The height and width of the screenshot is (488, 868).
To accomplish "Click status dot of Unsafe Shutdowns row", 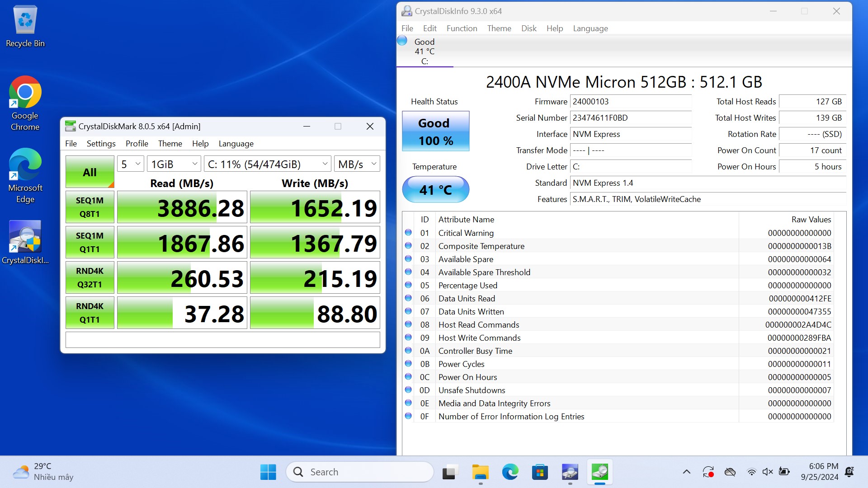I will (408, 389).
